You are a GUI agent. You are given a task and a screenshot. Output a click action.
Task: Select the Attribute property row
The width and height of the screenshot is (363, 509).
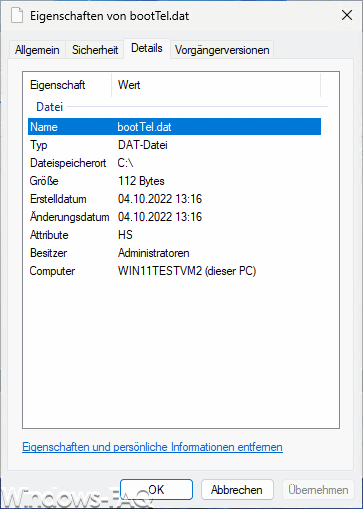point(174,235)
